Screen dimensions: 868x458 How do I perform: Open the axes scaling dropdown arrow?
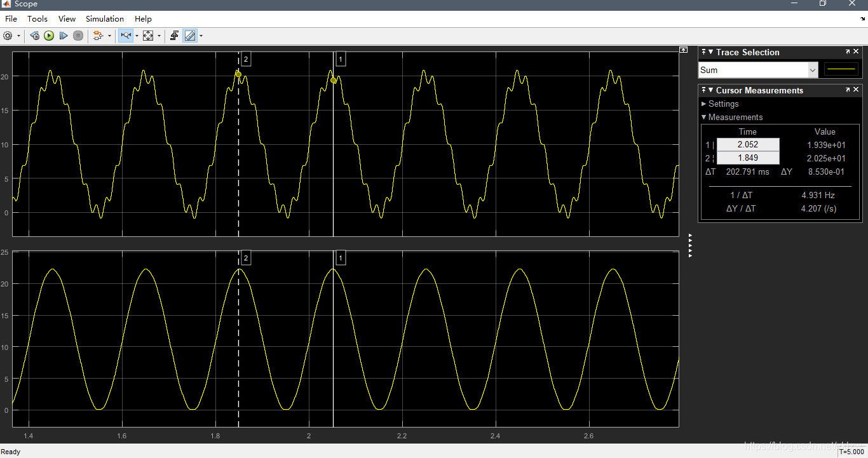point(159,36)
